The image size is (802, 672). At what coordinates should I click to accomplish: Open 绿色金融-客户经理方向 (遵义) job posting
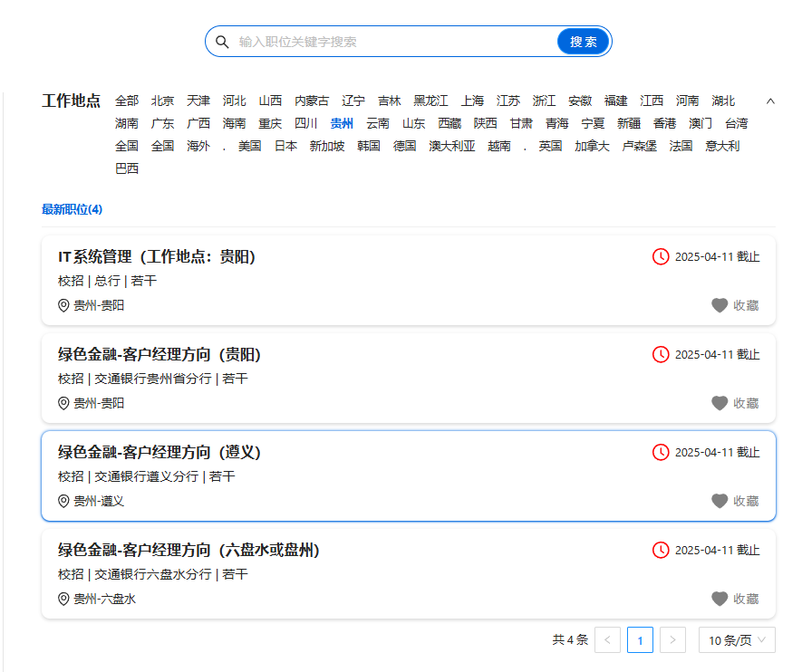(x=159, y=452)
